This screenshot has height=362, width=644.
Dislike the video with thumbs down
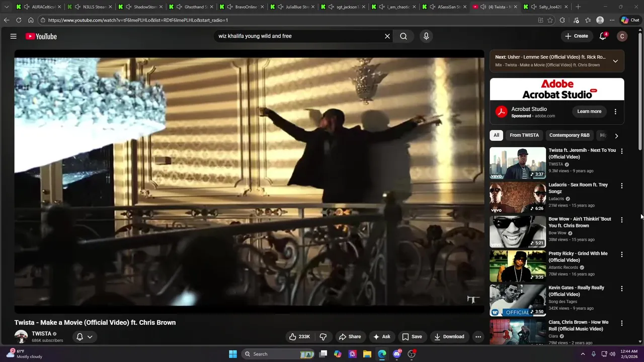click(324, 337)
